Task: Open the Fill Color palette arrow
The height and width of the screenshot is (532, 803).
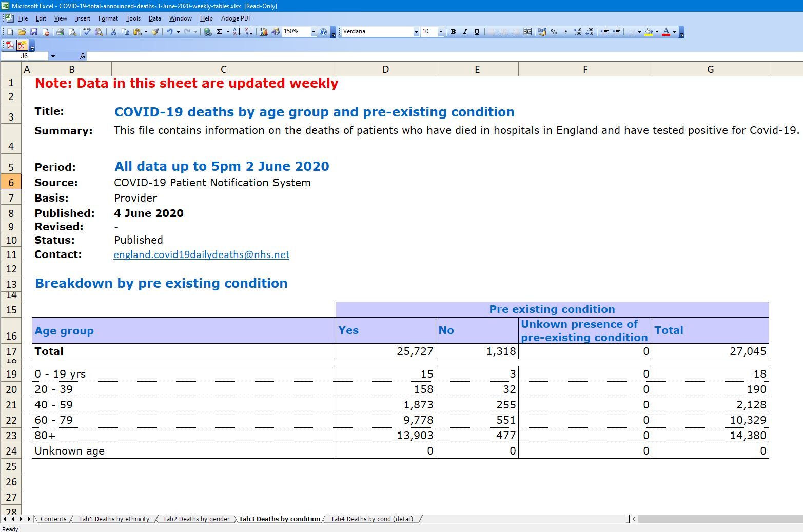Action: 657,32
